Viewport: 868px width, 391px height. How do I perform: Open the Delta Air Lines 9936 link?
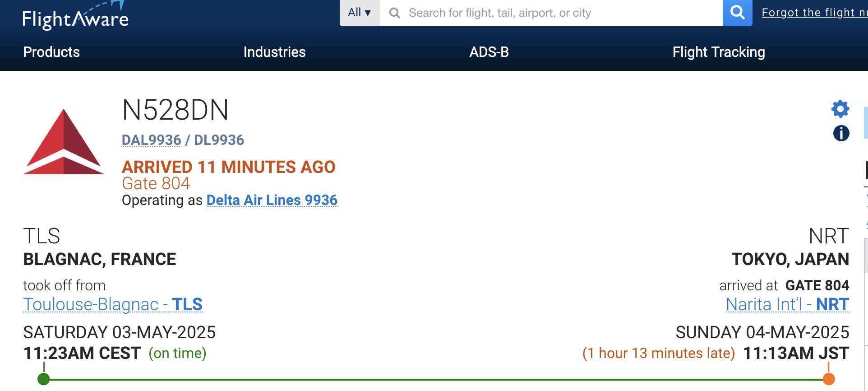pyautogui.click(x=272, y=200)
